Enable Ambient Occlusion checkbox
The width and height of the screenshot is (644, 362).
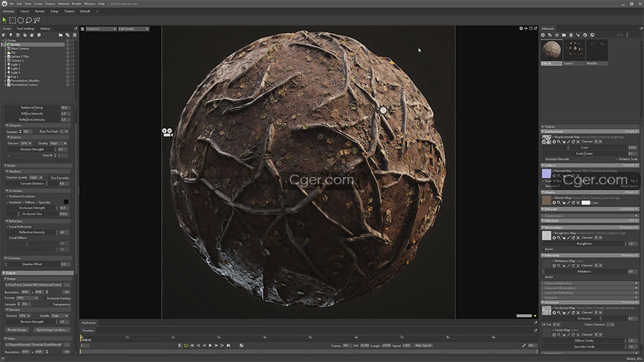click(x=7, y=197)
